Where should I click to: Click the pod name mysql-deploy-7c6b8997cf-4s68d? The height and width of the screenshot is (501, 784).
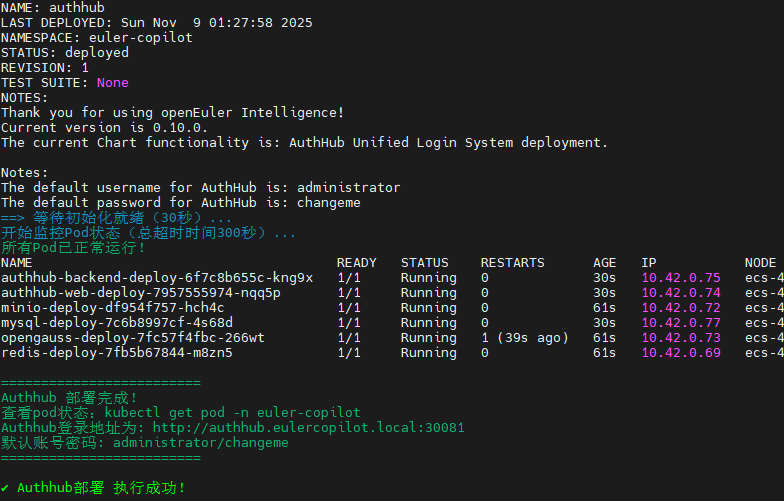(117, 323)
